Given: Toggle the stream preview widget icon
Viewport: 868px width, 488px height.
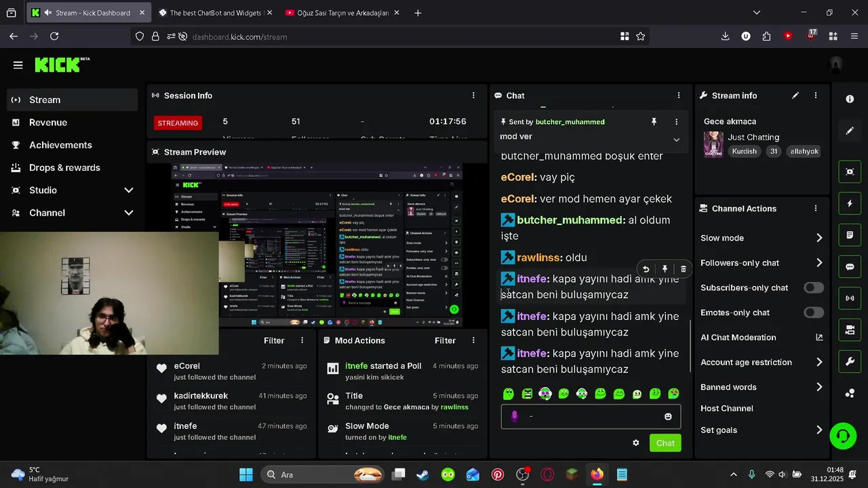Looking at the screenshot, I should 850,171.
